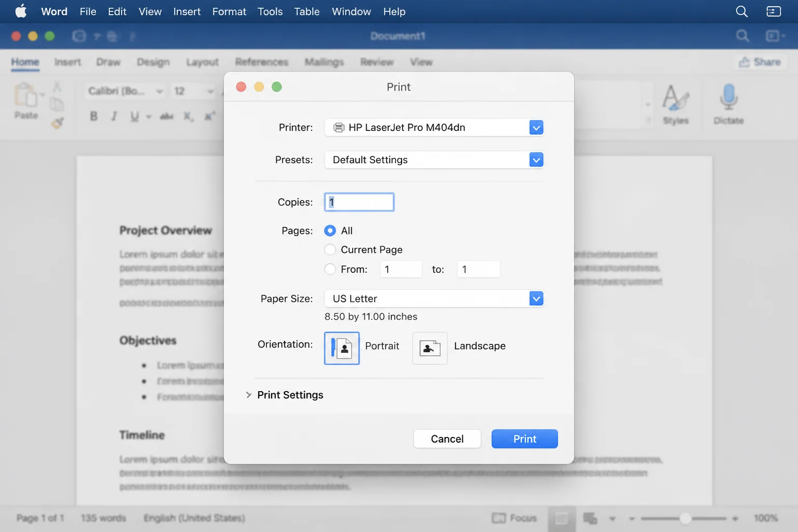Select the Current Page radio button
798x532 pixels.
[330, 250]
